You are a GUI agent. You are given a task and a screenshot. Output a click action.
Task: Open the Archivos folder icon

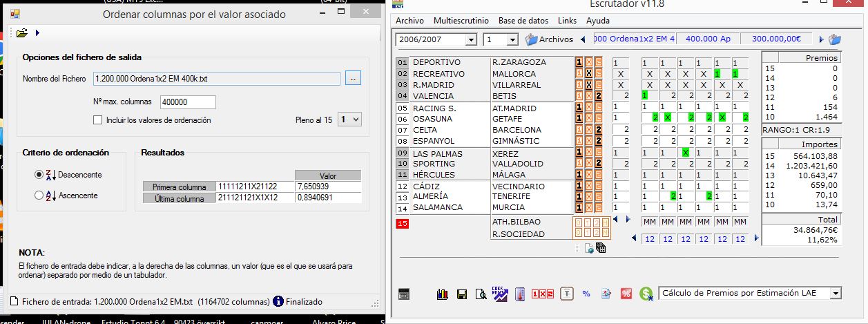tap(531, 39)
